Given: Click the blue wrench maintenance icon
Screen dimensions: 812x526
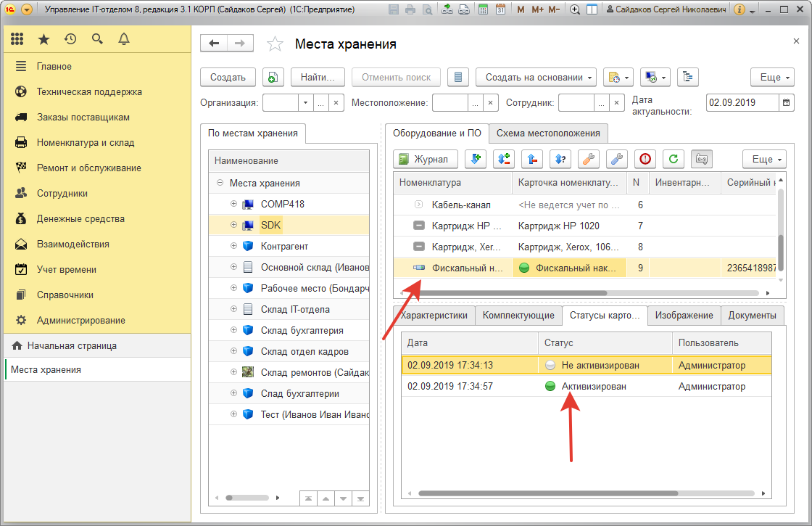Looking at the screenshot, I should click(617, 159).
